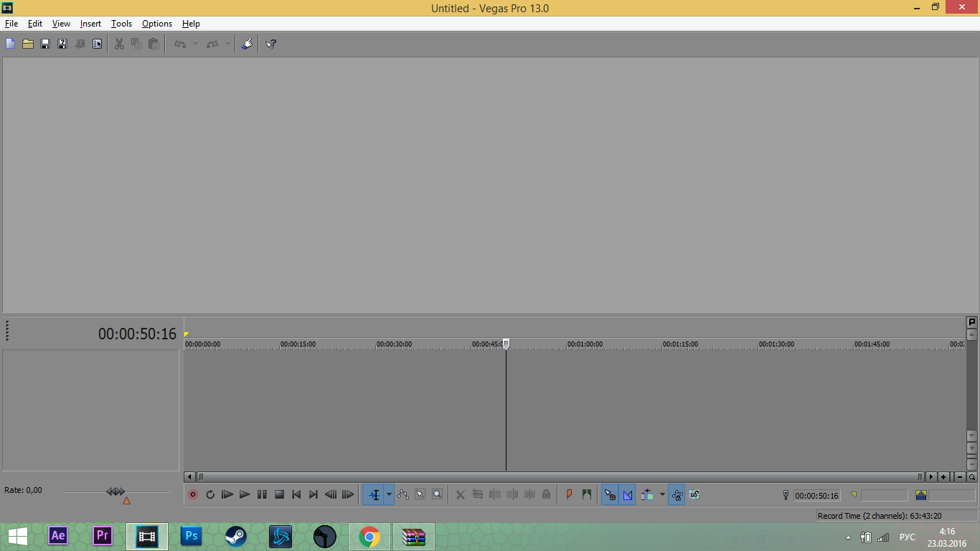
Task: Click the Trim End icon
Action: point(512,494)
